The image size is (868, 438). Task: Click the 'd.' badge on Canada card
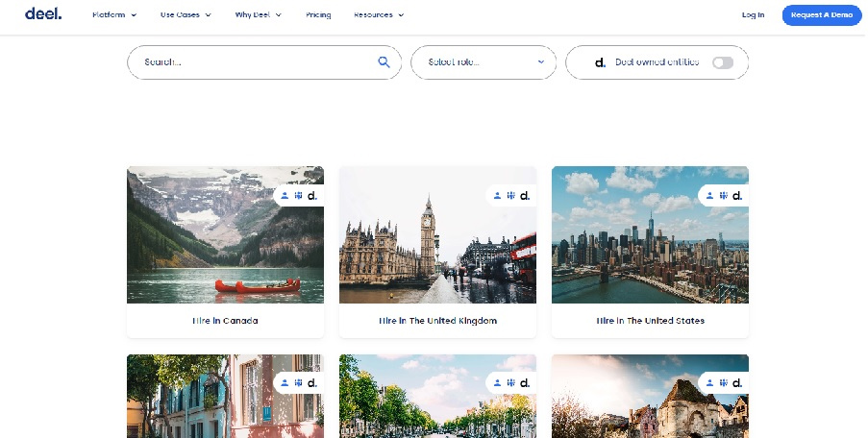coord(312,195)
